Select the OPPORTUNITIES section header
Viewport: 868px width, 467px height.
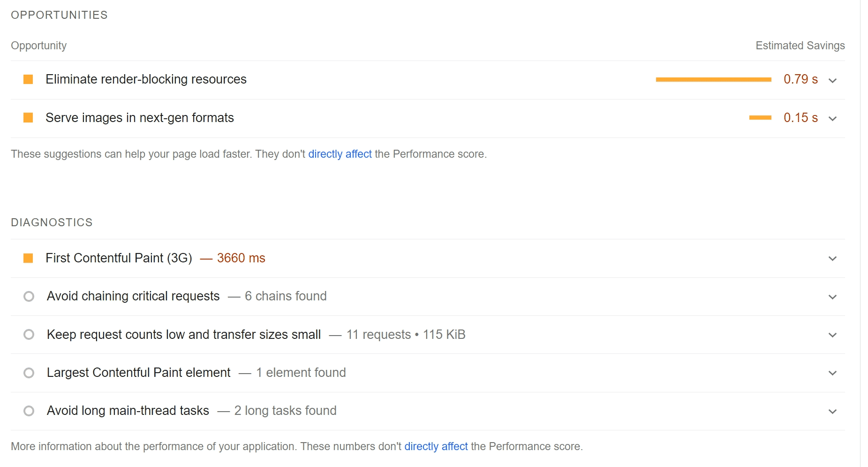[x=59, y=15]
